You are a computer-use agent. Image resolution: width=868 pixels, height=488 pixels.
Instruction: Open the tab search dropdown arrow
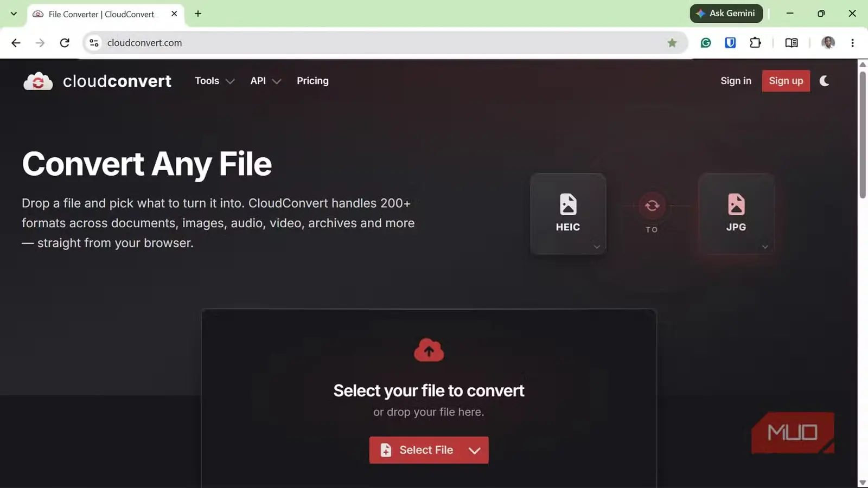click(14, 14)
